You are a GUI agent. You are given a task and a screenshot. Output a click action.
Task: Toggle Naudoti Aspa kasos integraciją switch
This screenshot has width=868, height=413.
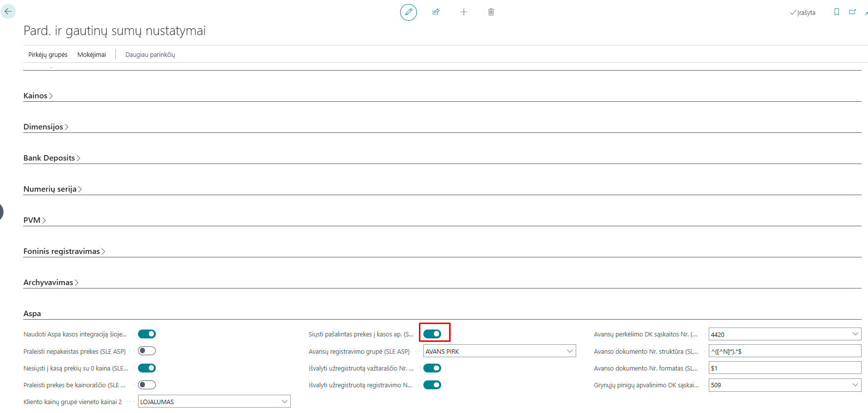click(147, 334)
